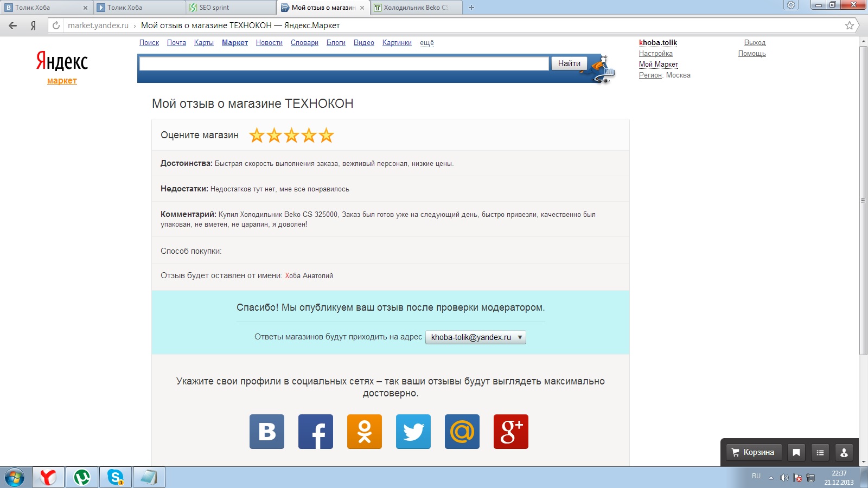Click the bookmark icon in bottom panel

pyautogui.click(x=796, y=452)
